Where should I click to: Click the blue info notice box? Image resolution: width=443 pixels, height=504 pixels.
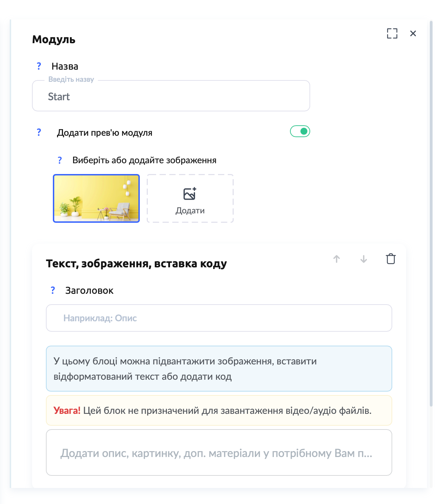(x=219, y=369)
